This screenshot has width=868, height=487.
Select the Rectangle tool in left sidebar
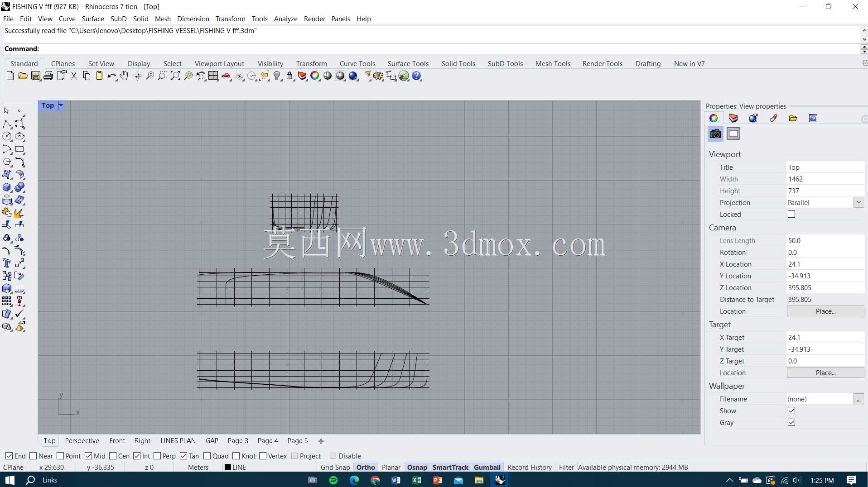pos(20,149)
